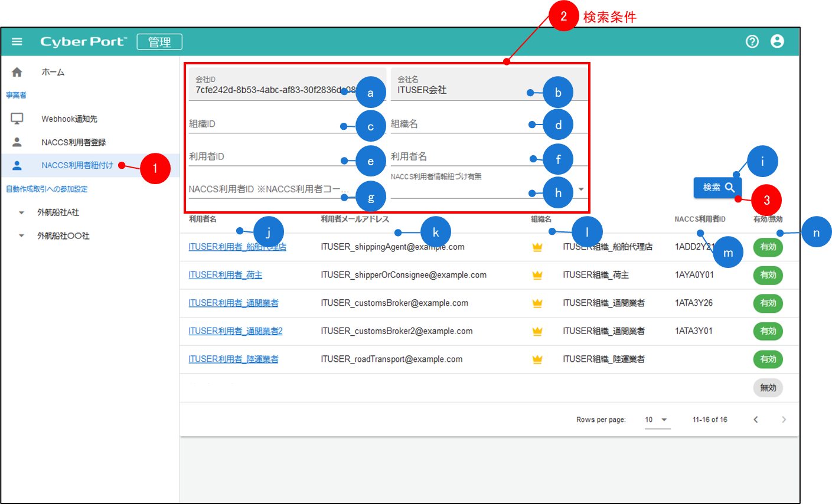Screen dimensions: 832x504
Task: Toggle 有効 status for ITUSER利用者_通関業者2
Action: tap(768, 331)
